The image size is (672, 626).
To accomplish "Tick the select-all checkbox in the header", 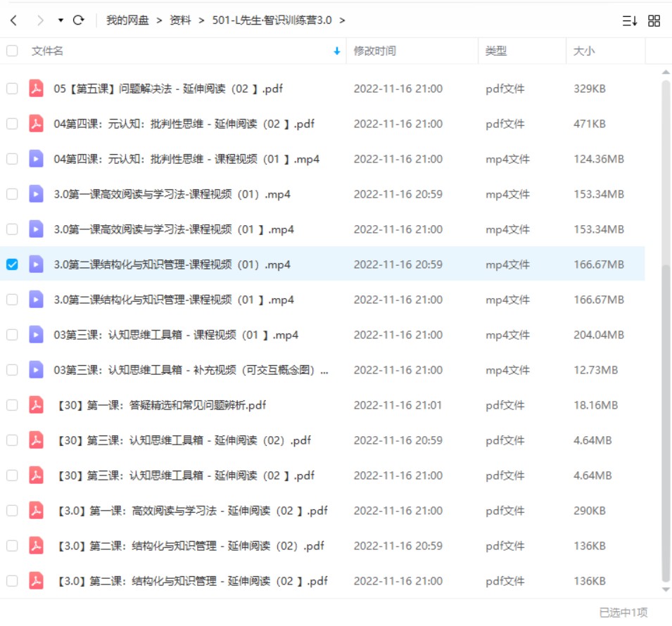I will 12,51.
